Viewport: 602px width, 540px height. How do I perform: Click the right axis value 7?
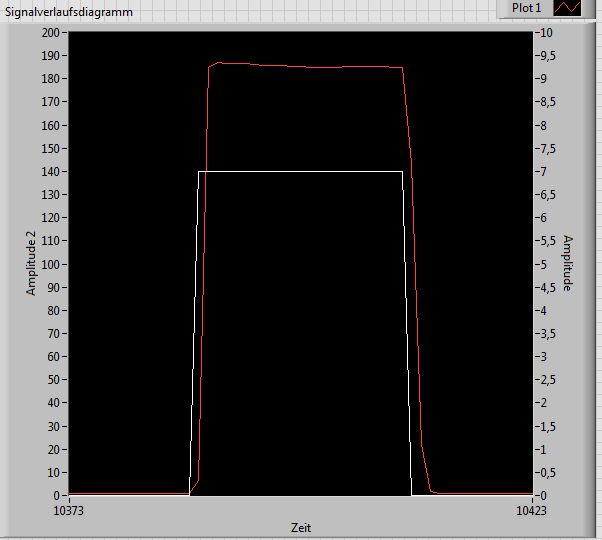[x=544, y=172]
